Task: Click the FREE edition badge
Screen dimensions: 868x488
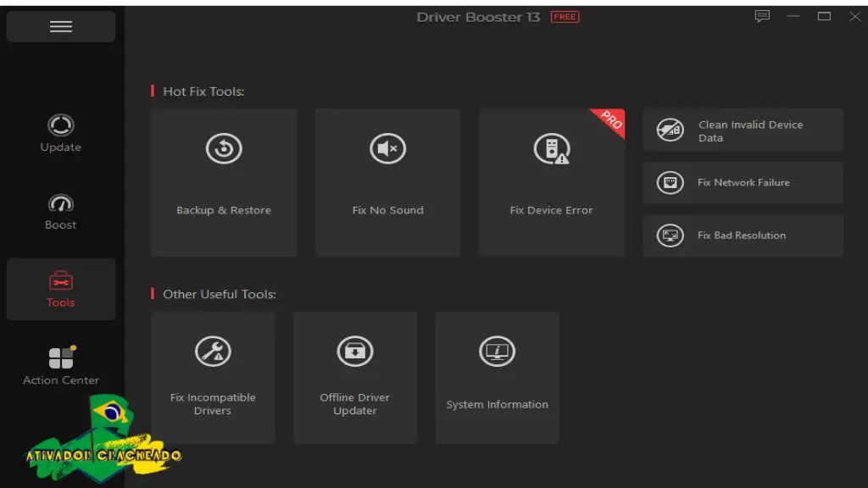Action: 565,17
